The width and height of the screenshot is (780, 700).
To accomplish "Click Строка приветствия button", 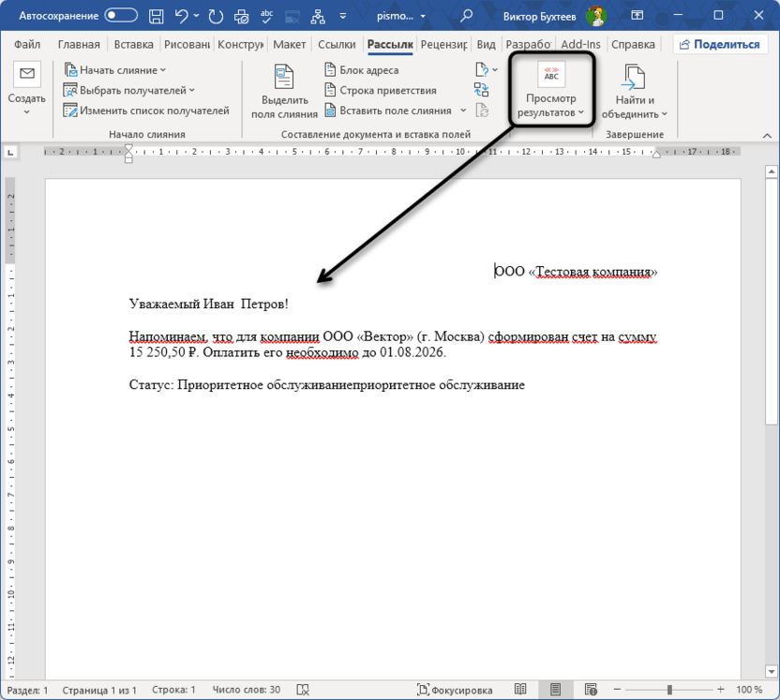I will tap(380, 91).
